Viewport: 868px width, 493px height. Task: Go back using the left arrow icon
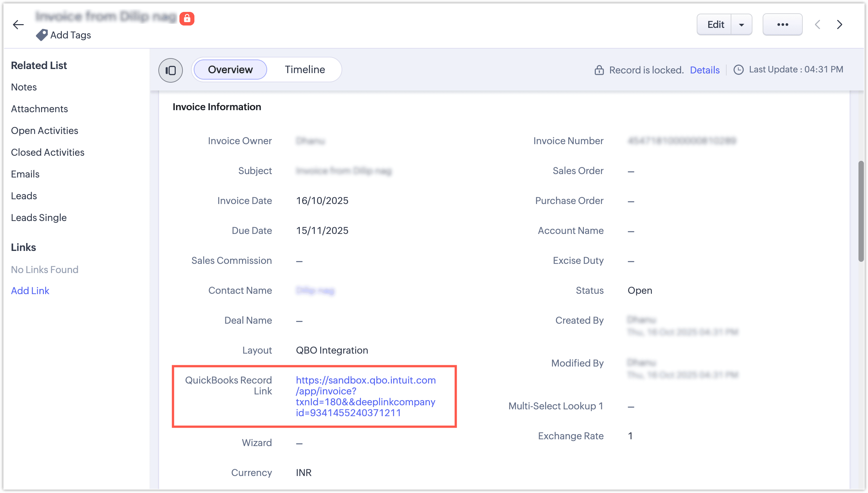coord(18,24)
